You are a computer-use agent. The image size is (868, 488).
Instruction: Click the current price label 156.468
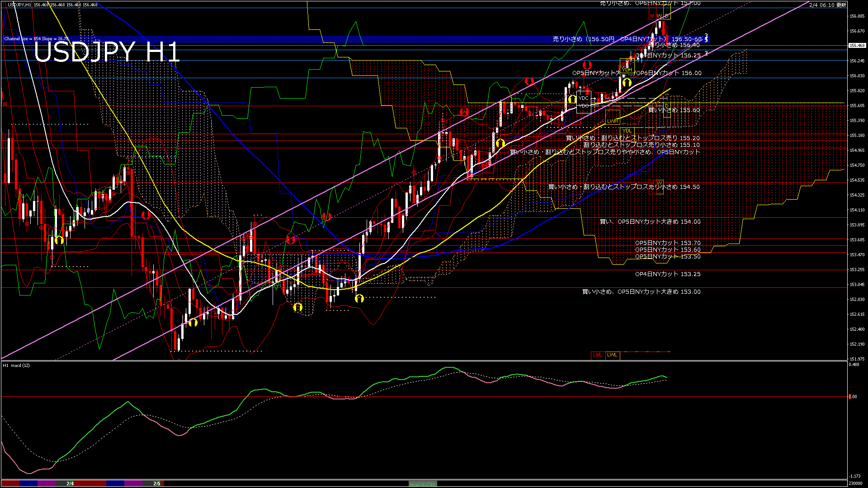[x=857, y=46]
